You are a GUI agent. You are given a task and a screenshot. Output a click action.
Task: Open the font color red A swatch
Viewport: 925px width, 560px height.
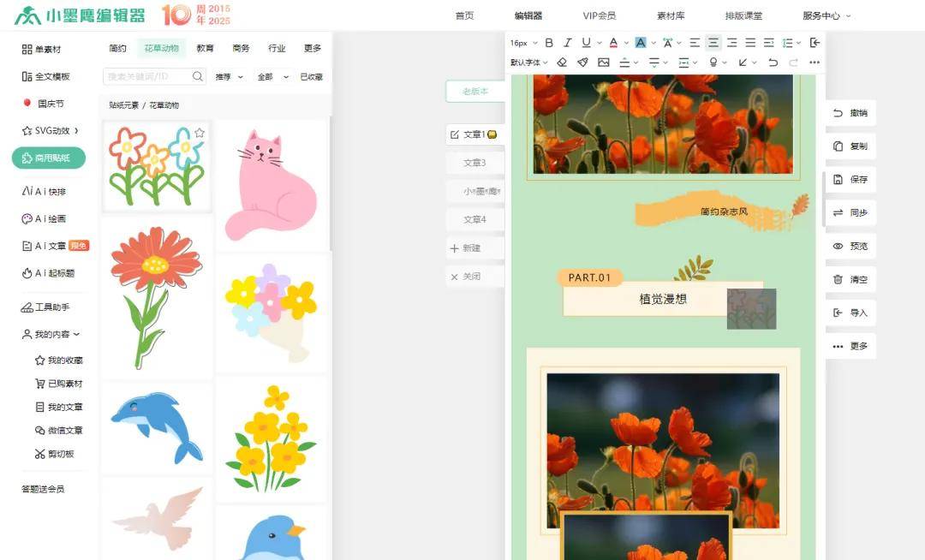click(613, 43)
